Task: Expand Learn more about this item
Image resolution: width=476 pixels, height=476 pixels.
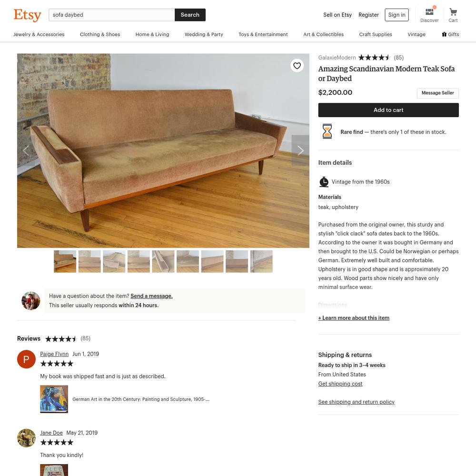Action: (x=354, y=318)
